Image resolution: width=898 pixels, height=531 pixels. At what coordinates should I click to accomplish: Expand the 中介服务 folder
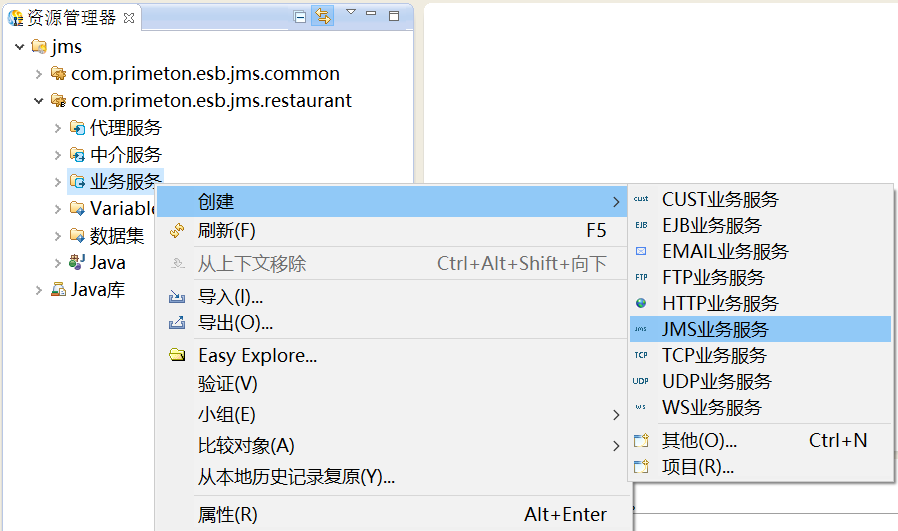[57, 155]
